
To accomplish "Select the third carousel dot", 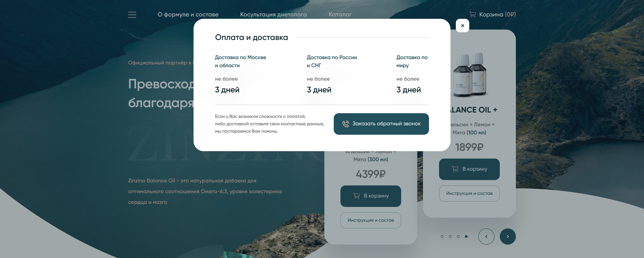I will [458, 236].
